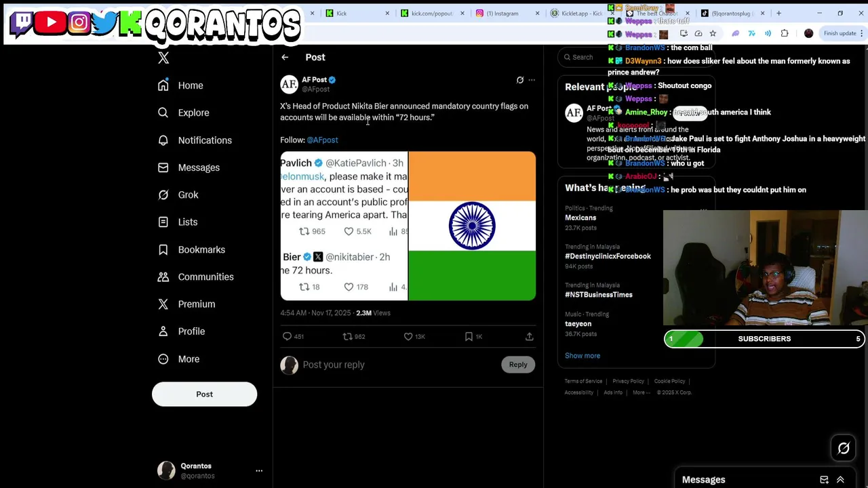Image resolution: width=868 pixels, height=488 pixels.
Task: Open Bookmarks in the sidebar
Action: click(191, 249)
